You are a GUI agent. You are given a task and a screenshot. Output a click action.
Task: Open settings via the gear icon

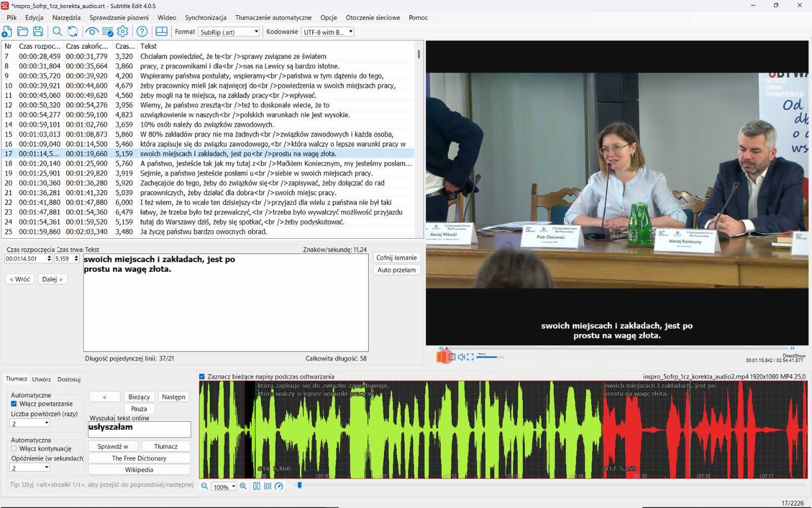123,31
